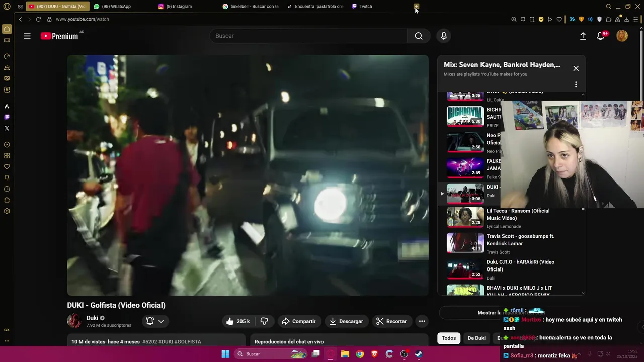Image resolution: width=644 pixels, height=362 pixels.
Task: Open the extensions cube icon in toolbar
Action: [x=608, y=19]
